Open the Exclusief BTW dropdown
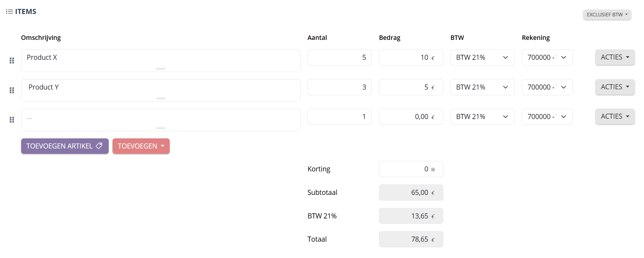Screen dimensions: 644x258 point(607,15)
